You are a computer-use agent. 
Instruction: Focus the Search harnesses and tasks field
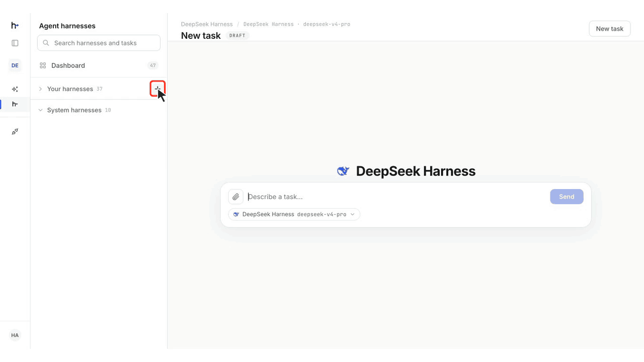pos(99,43)
